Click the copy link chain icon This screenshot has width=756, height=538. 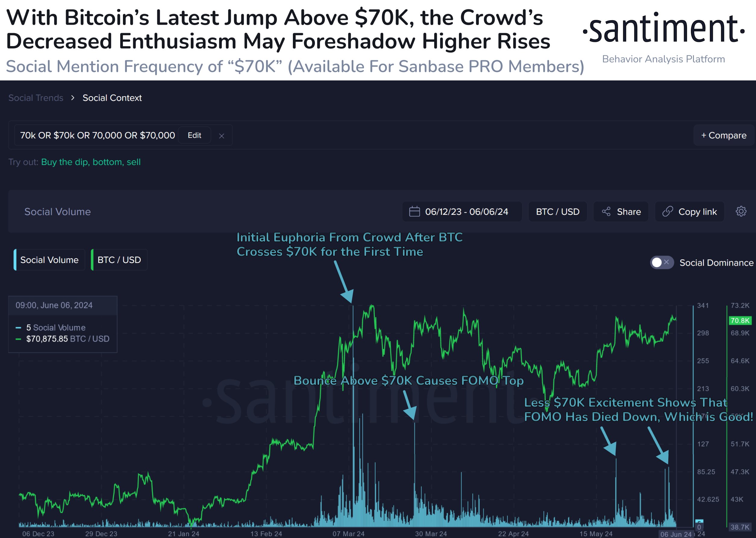[x=667, y=211]
